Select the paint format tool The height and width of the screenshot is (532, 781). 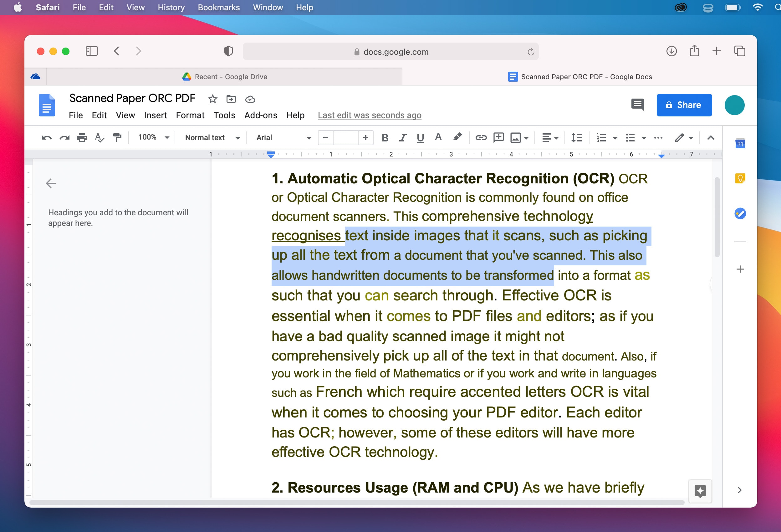pyautogui.click(x=117, y=137)
